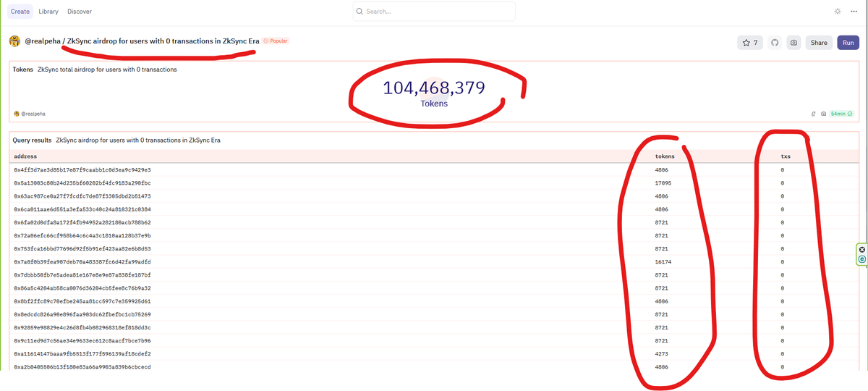
Task: Select address starting 0xa2b0405506b13f
Action: pos(82,367)
